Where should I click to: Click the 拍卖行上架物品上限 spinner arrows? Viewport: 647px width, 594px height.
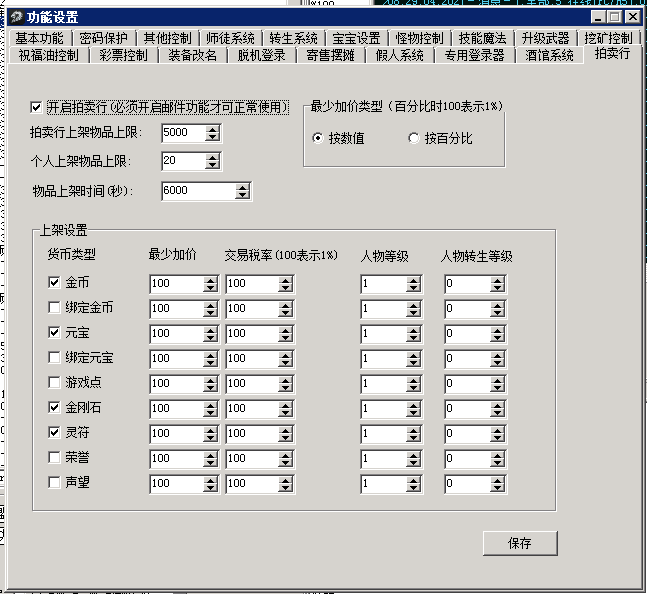click(x=213, y=133)
